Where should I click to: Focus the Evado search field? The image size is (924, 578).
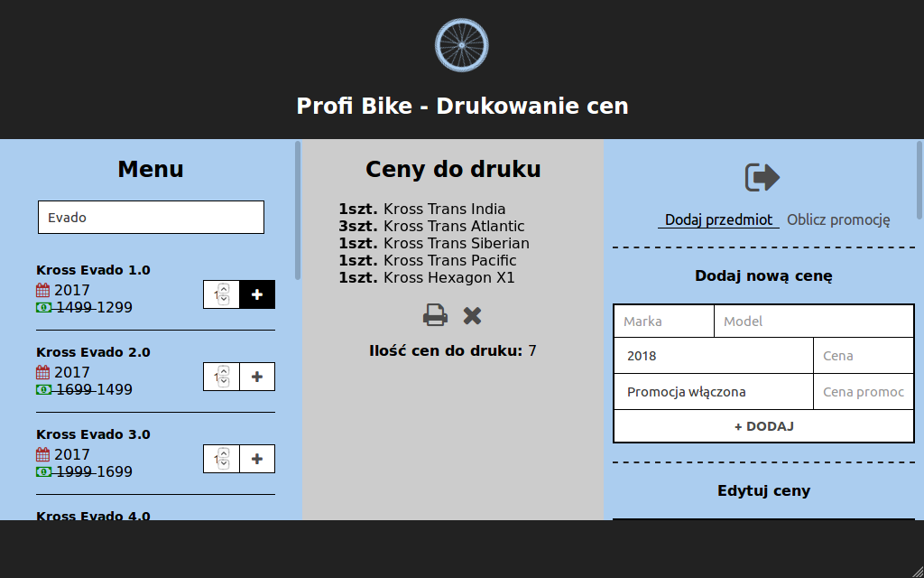coord(151,217)
